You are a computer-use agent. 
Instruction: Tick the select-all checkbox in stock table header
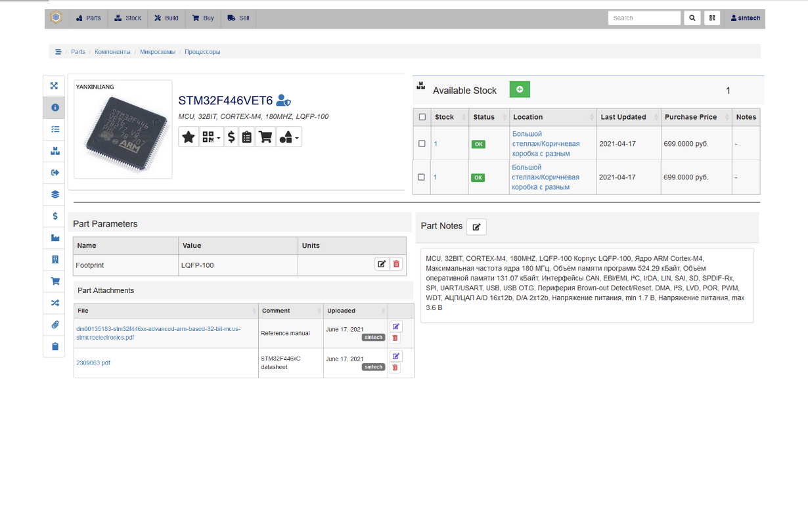click(422, 117)
